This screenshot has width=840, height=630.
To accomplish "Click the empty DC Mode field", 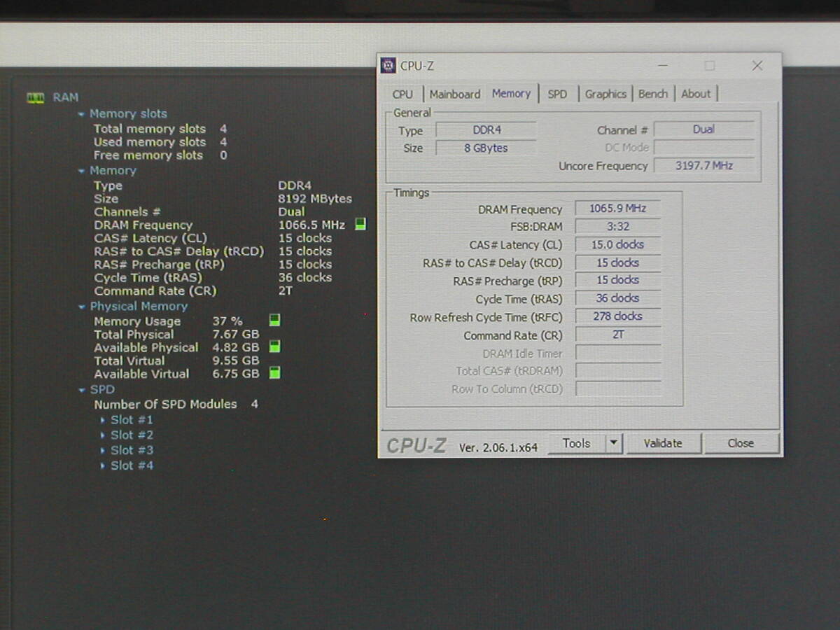I will (x=704, y=148).
